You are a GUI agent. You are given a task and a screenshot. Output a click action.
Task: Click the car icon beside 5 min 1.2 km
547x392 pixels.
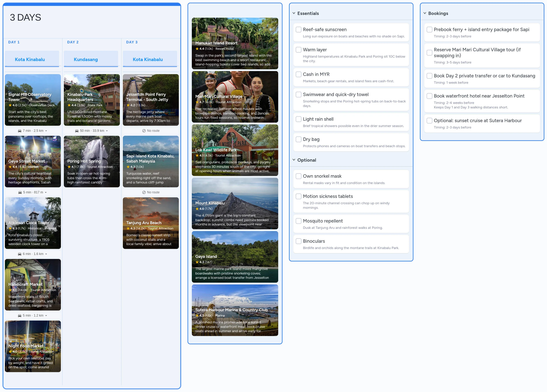20,316
